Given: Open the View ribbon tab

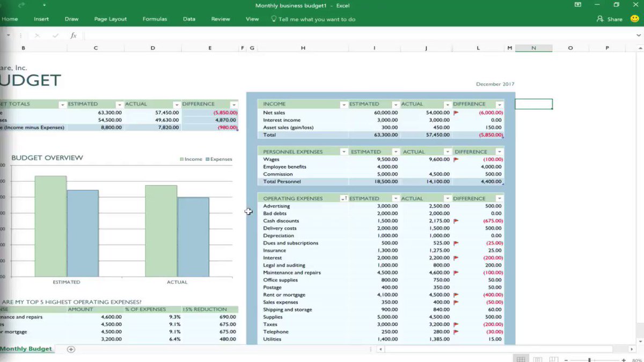Looking at the screenshot, I should coord(252,19).
